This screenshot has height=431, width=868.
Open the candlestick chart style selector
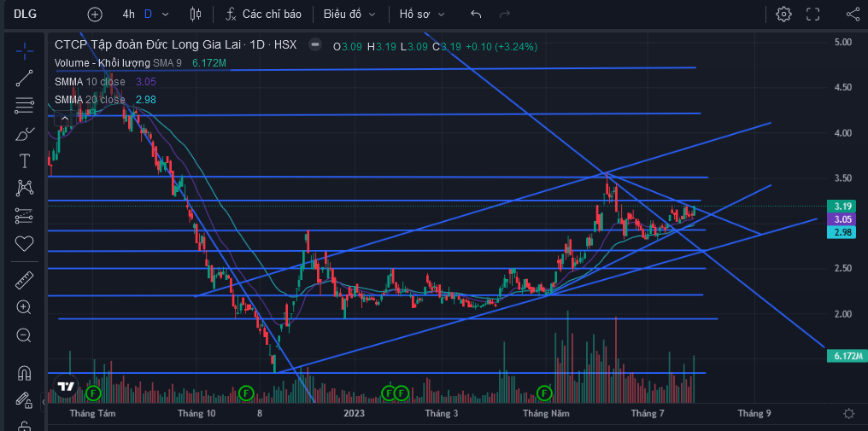[x=196, y=15]
